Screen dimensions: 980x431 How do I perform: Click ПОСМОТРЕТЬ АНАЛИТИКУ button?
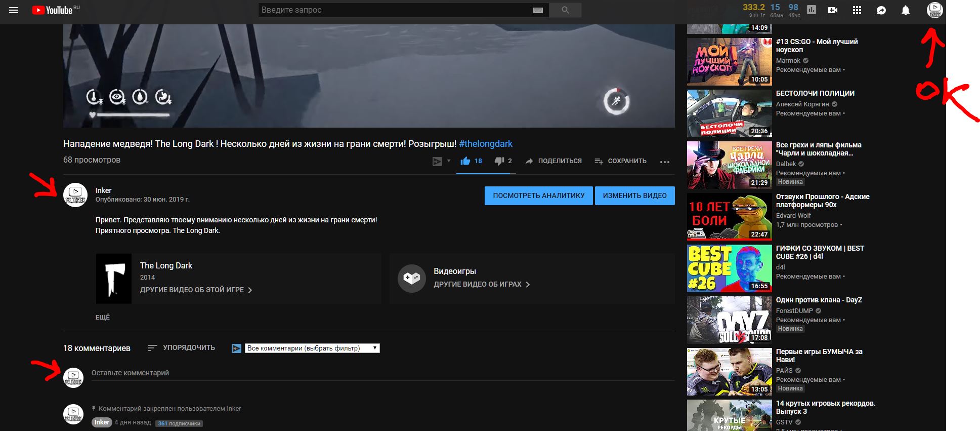pos(539,195)
